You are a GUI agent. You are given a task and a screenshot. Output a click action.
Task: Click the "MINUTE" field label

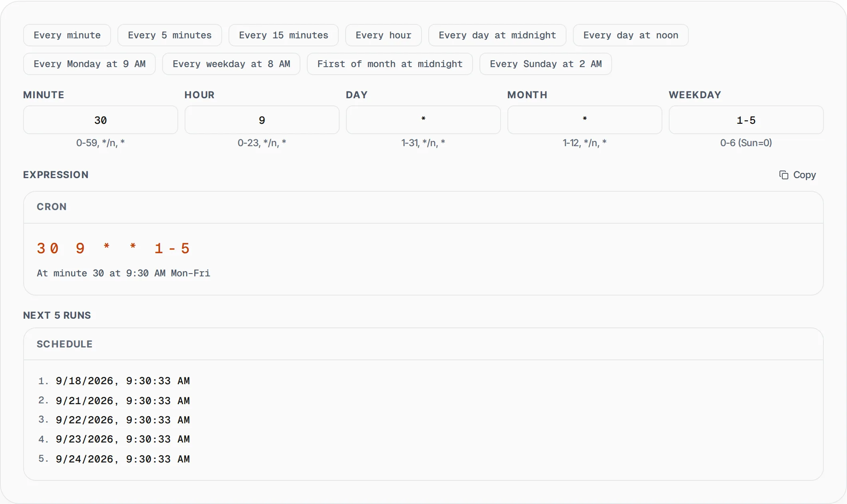click(x=44, y=95)
